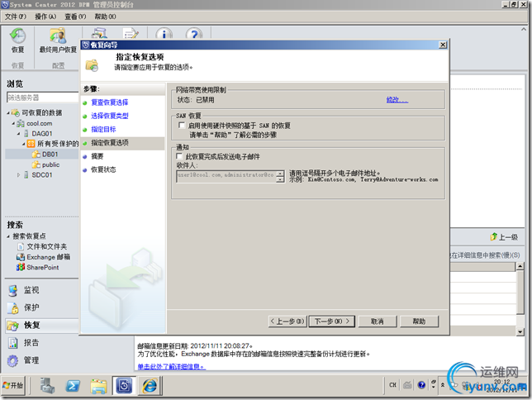Click the 下一步(N) next button
532x400 pixels.
332,321
